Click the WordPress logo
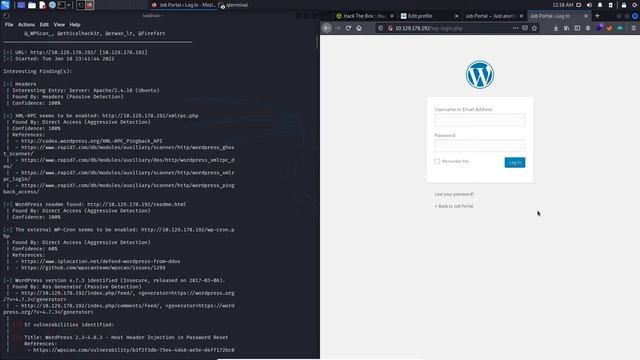This screenshot has width=640, height=360. coord(480,75)
